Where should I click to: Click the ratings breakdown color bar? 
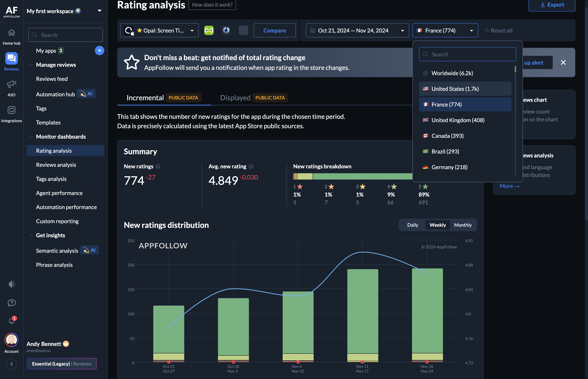coord(352,176)
